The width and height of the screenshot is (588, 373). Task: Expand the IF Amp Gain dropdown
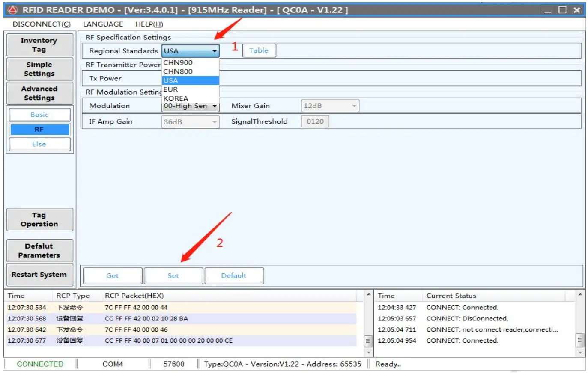click(x=191, y=122)
